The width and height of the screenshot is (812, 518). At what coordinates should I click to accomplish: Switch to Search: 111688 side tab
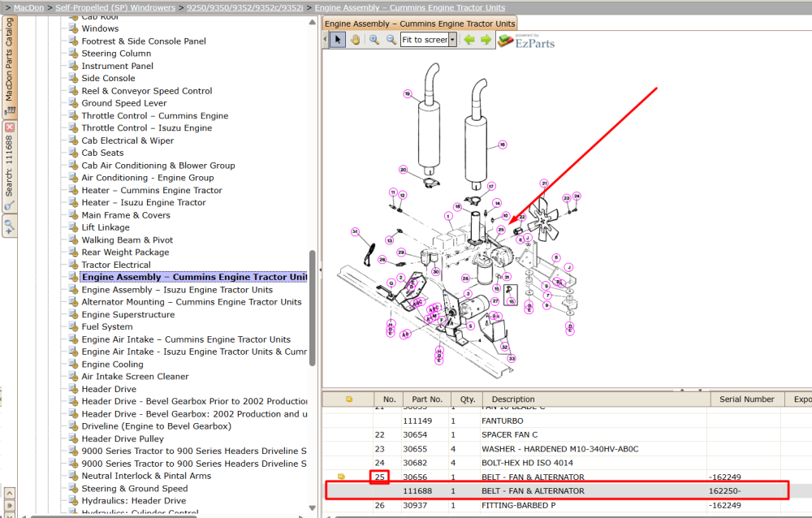pyautogui.click(x=9, y=166)
